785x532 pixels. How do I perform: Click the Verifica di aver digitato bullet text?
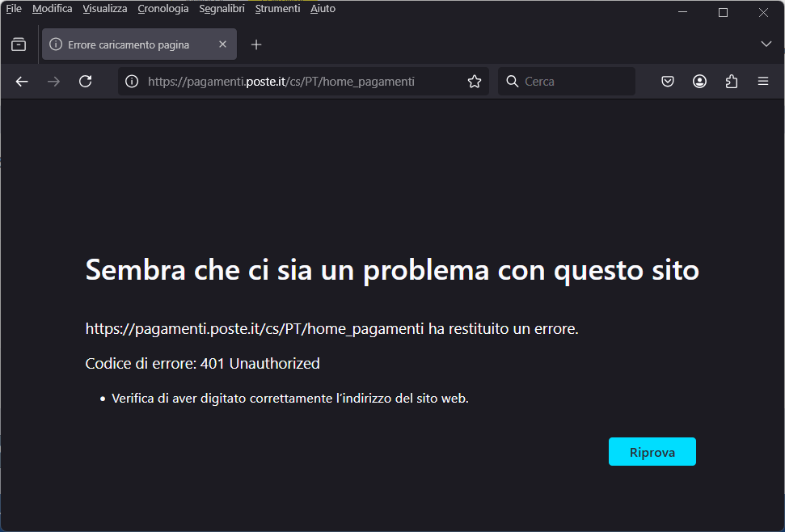coord(290,399)
